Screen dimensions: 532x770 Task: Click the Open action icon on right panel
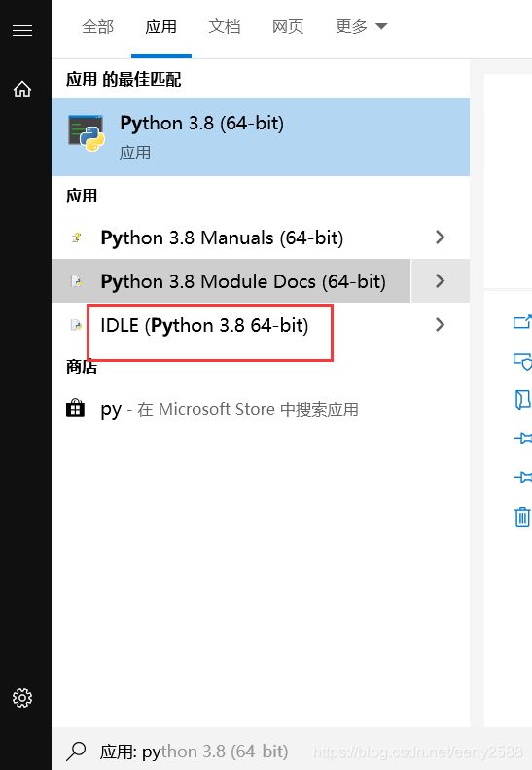(522, 321)
